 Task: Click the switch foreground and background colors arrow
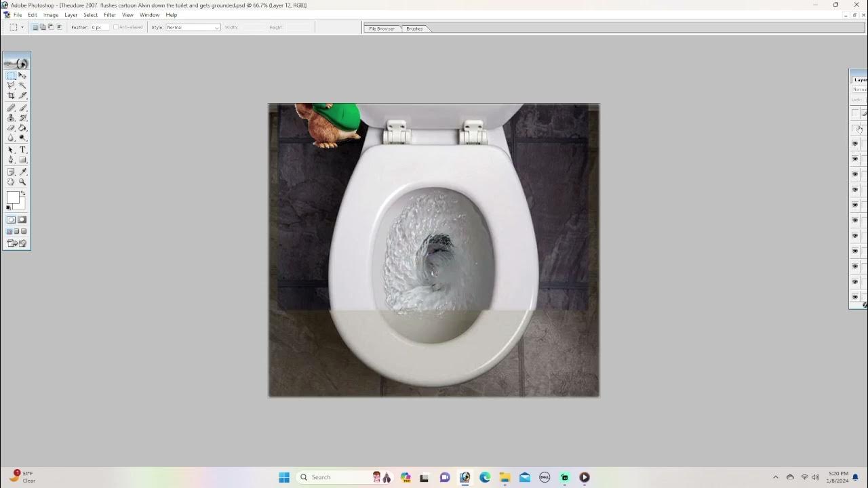(x=22, y=194)
